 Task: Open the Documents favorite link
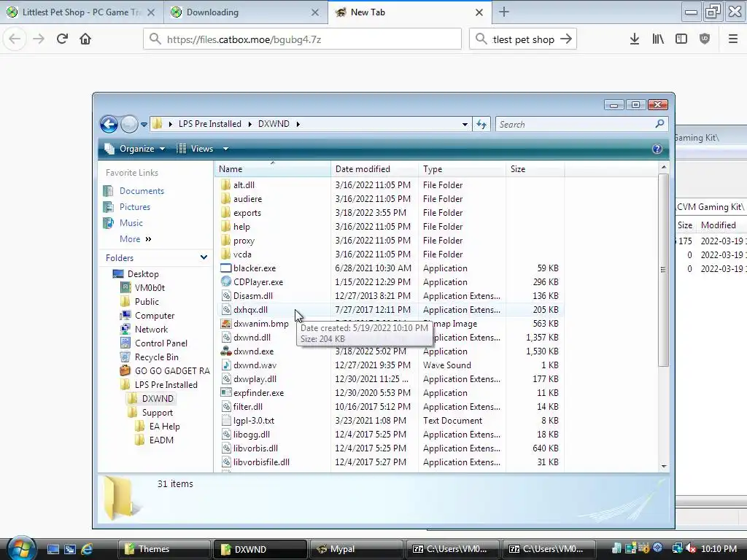(142, 191)
